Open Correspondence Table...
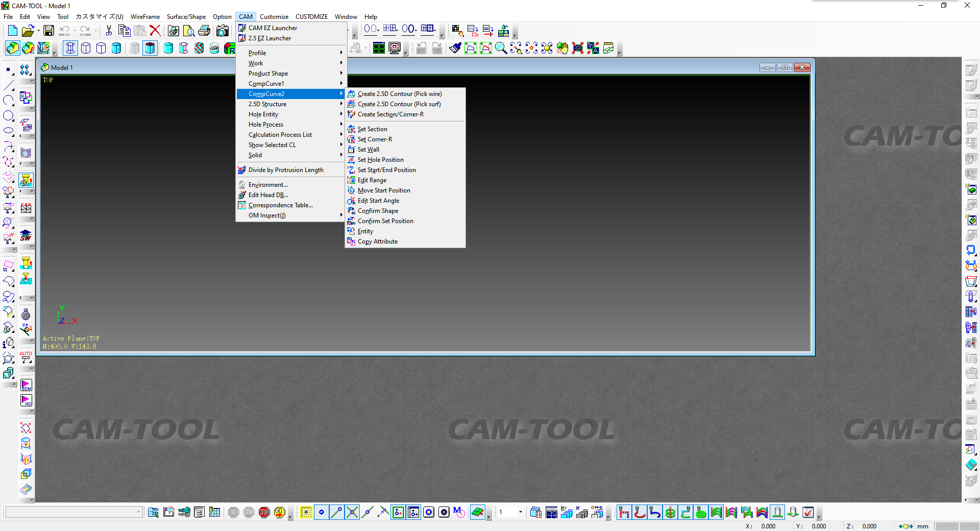Image resolution: width=980 pixels, height=531 pixels. (x=291, y=205)
